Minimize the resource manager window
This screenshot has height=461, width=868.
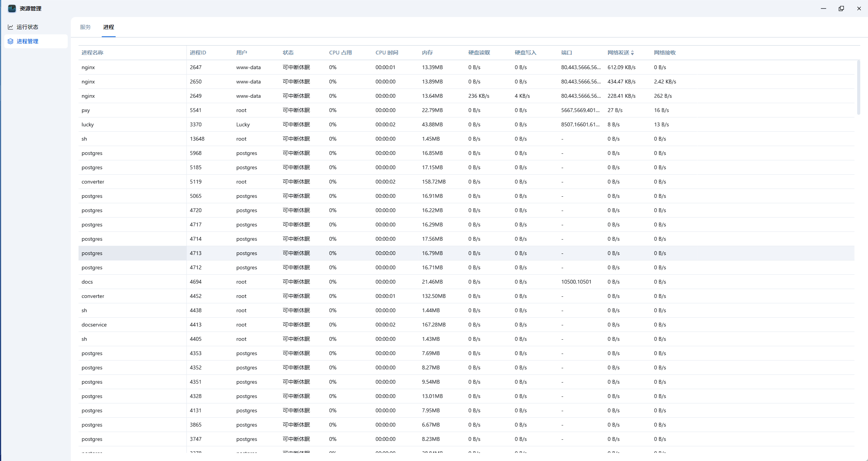pyautogui.click(x=823, y=9)
